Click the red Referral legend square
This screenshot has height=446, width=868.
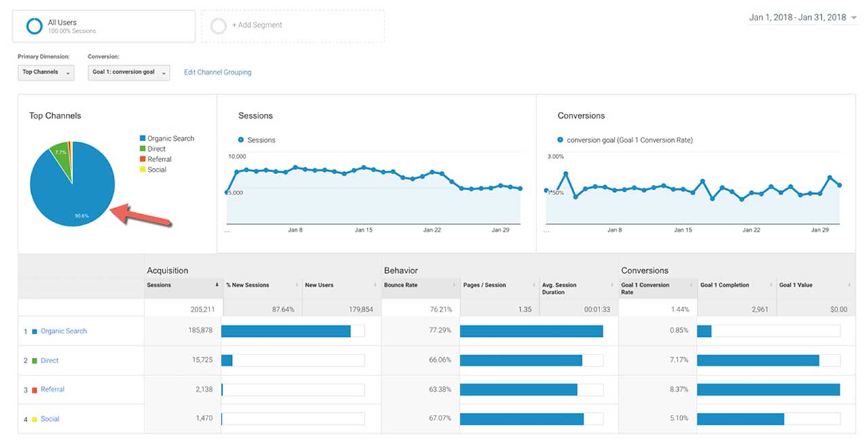tap(142, 159)
